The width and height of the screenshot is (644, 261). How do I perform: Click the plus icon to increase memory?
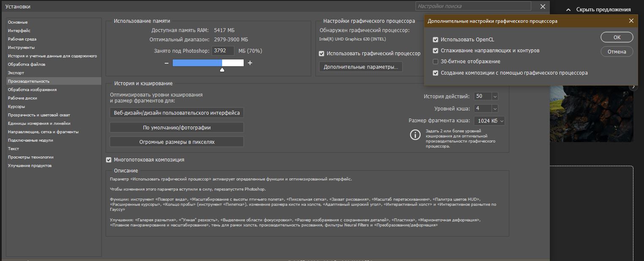(250, 63)
